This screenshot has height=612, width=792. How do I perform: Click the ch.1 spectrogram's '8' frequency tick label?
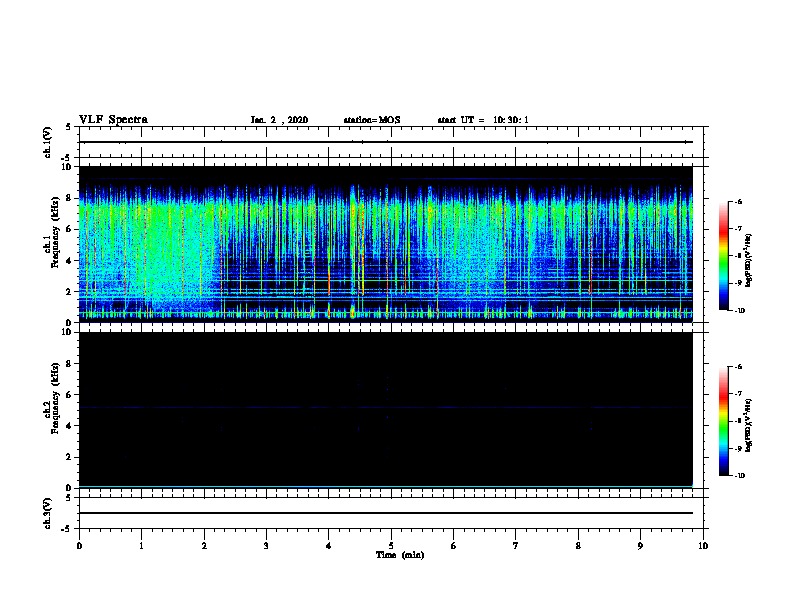(70, 198)
